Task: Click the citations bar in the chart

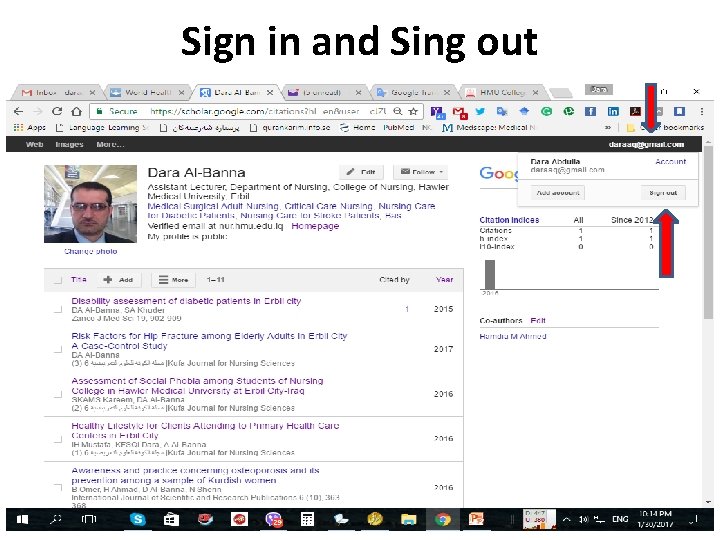Action: [490, 275]
